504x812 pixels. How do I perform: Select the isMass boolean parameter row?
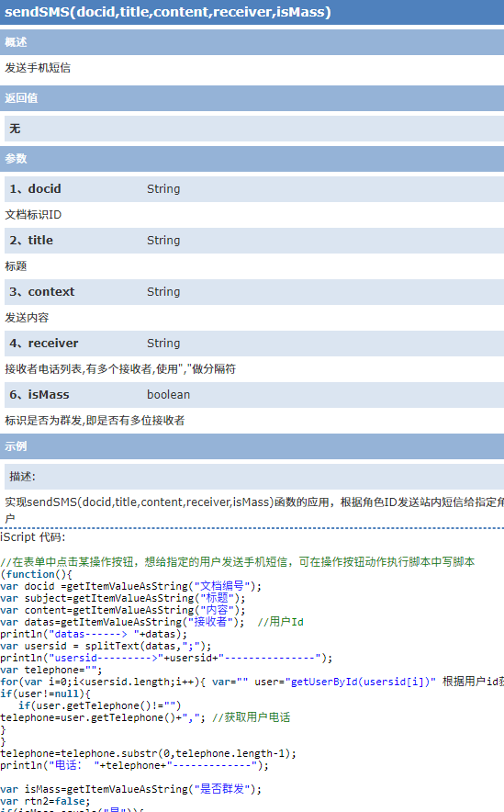point(254,395)
